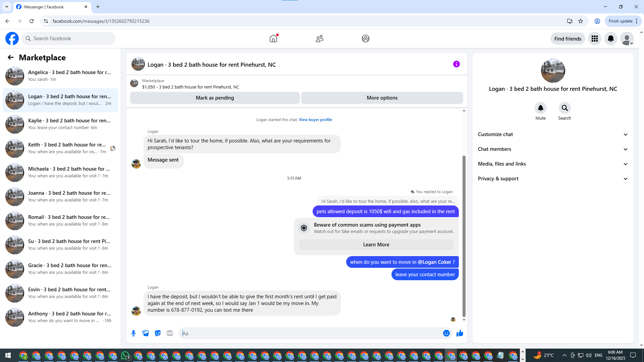Open the Home feed icon
Image resolution: width=644 pixels, height=362 pixels.
[273, 39]
